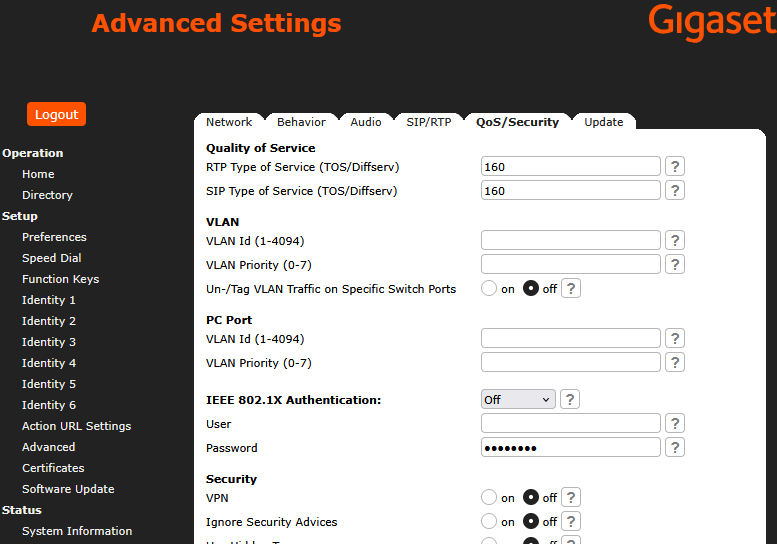This screenshot has height=544, width=777.
Task: Select Ignore Security Advices on option
Action: tap(489, 521)
